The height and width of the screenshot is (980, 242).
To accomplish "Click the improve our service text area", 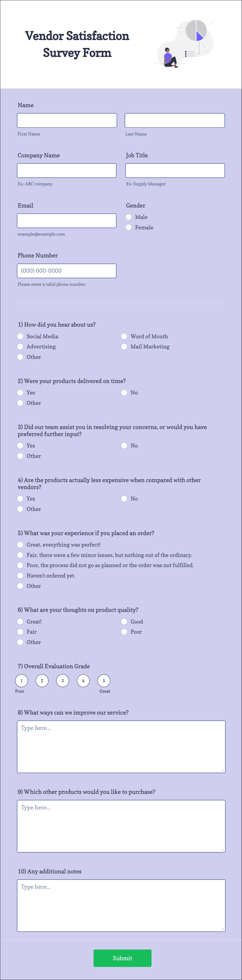I will click(121, 747).
